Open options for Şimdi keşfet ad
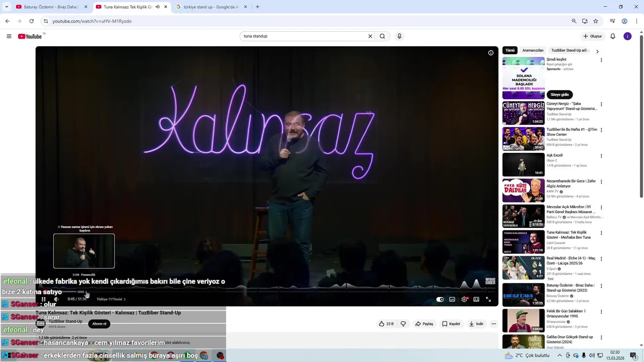The width and height of the screenshot is (644, 362). pos(601,60)
